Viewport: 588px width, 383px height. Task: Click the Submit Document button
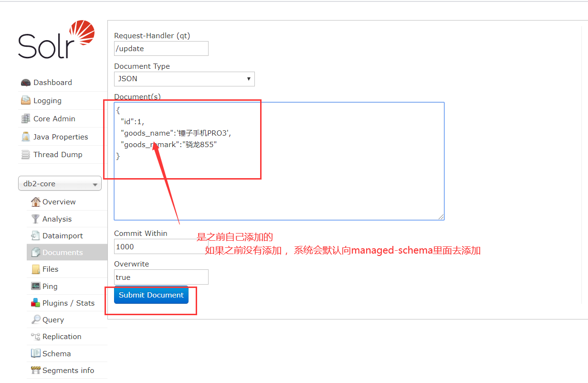click(151, 295)
